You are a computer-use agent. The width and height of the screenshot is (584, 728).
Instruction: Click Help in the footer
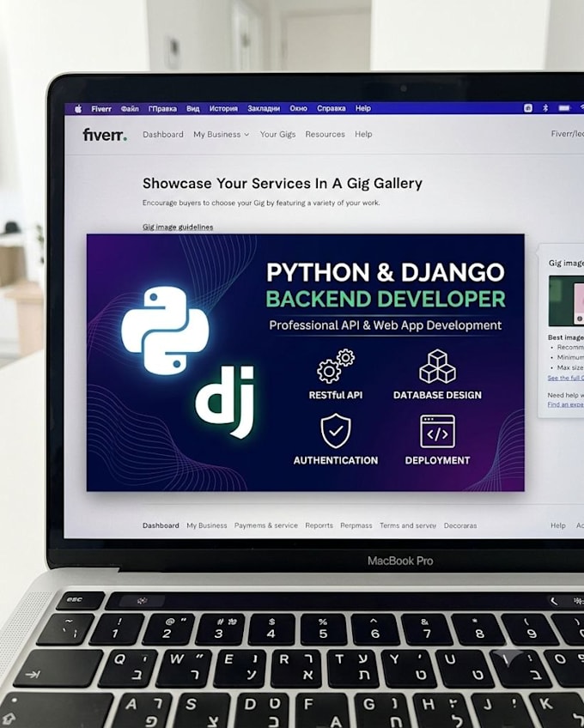point(558,525)
